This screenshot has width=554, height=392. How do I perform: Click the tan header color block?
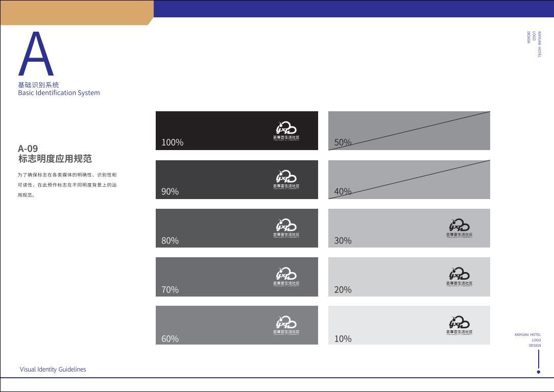point(77,13)
